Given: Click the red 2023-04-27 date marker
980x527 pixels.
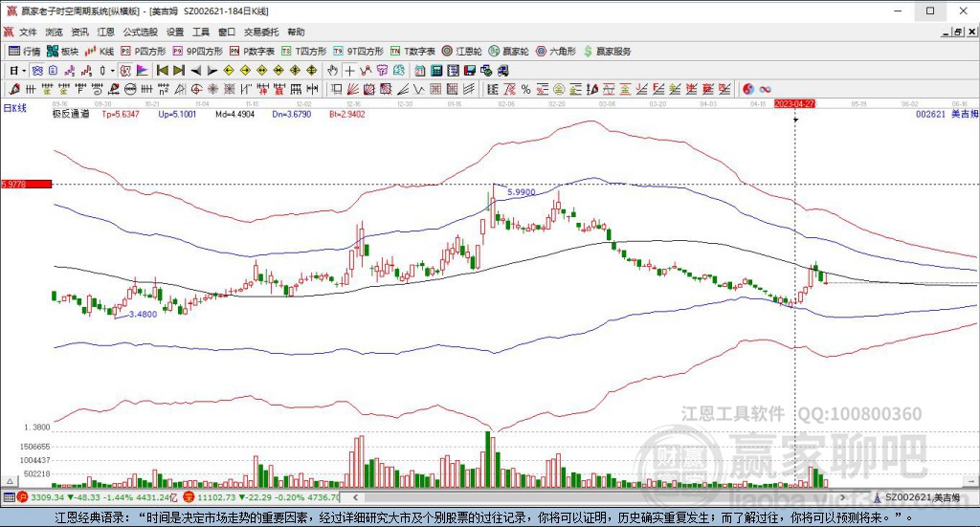Looking at the screenshot, I should click(x=795, y=103).
